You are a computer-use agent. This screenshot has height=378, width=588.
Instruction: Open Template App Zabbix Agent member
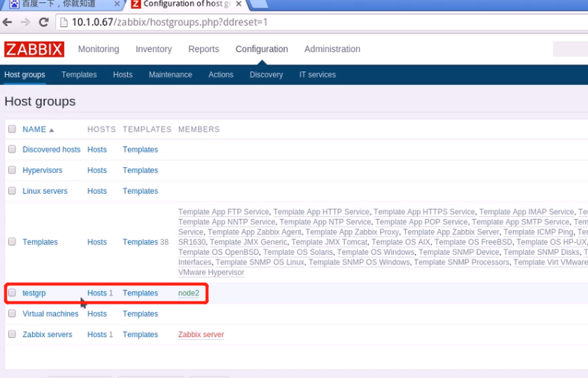click(x=255, y=232)
